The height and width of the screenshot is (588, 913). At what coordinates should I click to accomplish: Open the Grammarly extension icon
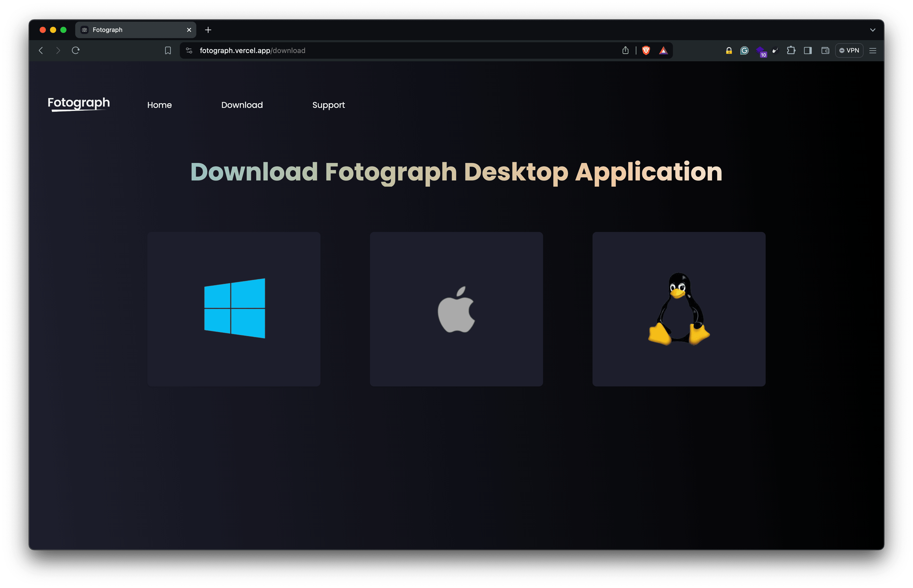point(744,50)
